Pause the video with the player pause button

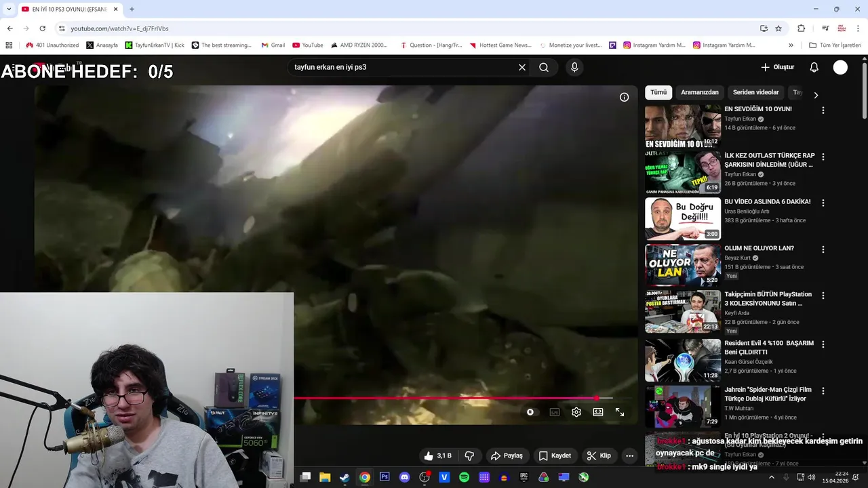pyautogui.click(x=530, y=412)
